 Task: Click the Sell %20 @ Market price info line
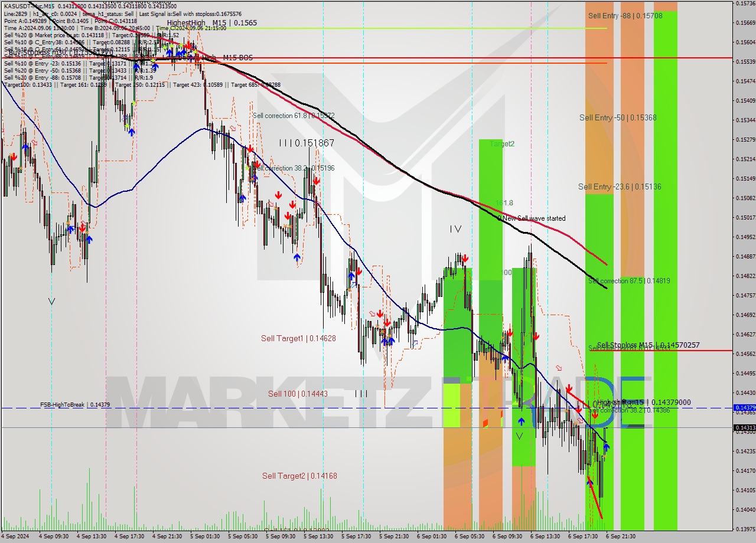pyautogui.click(x=91, y=35)
